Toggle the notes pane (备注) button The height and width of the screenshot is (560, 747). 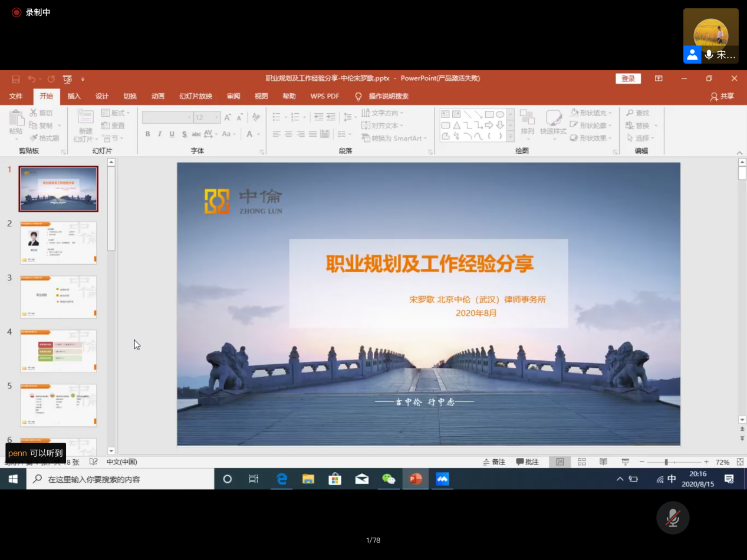tap(494, 462)
